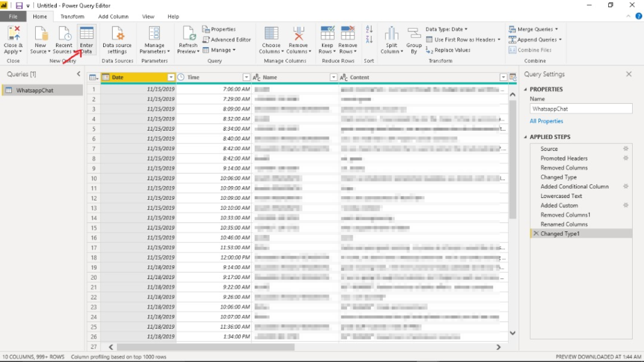This screenshot has height=362, width=644.
Task: Open gear settings for Promoted Headers step
Action: click(x=626, y=158)
